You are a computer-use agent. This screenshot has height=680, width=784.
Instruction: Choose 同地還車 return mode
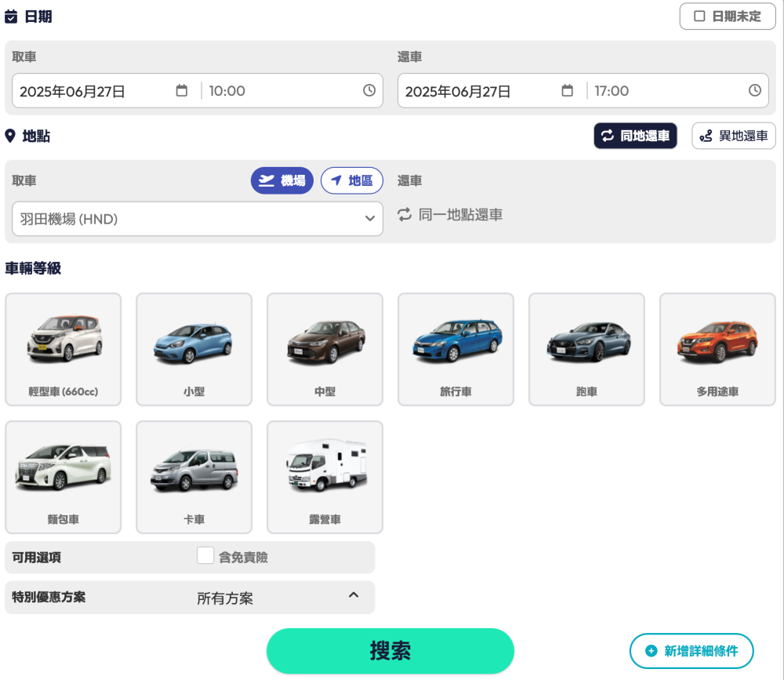[635, 136]
